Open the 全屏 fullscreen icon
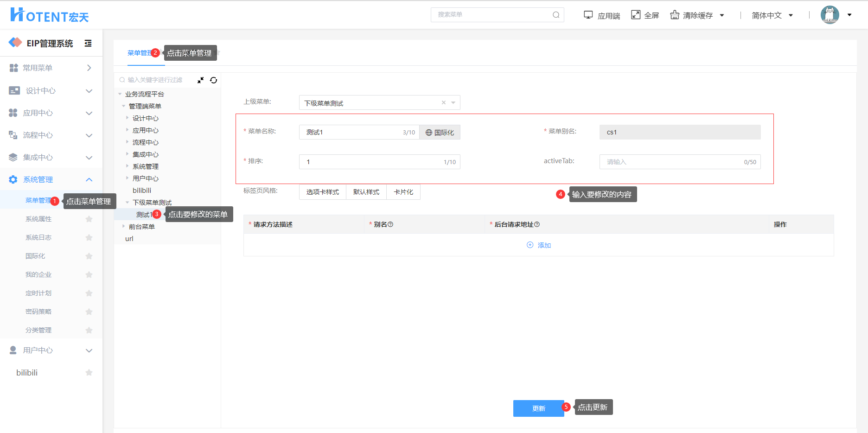Viewport: 868px width, 433px height. tap(636, 15)
